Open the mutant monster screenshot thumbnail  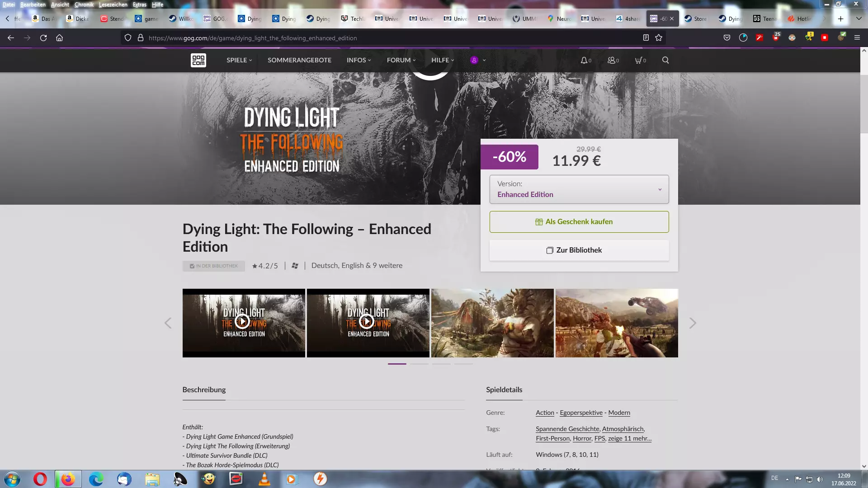coord(492,323)
